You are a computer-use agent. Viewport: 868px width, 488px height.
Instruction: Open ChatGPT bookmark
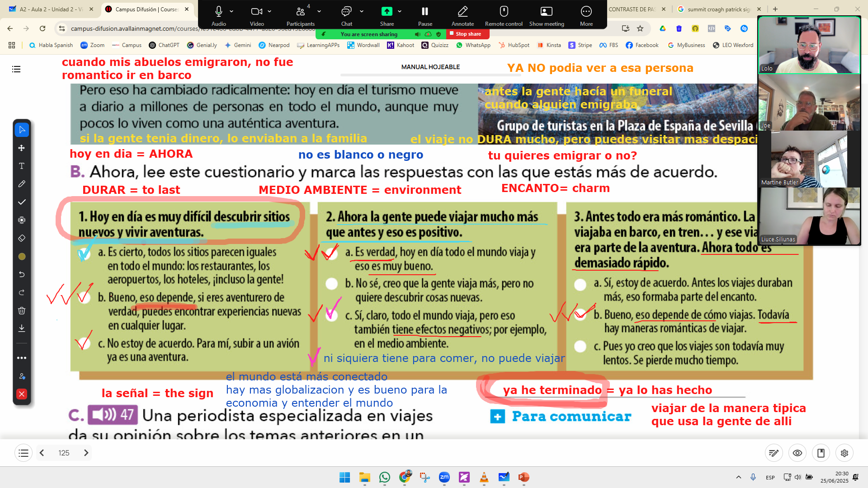(x=164, y=45)
